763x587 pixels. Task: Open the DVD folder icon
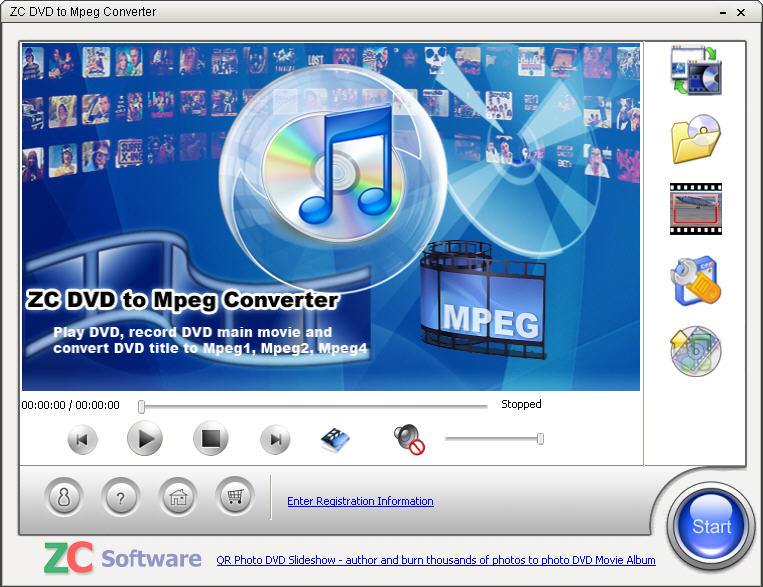click(x=695, y=139)
